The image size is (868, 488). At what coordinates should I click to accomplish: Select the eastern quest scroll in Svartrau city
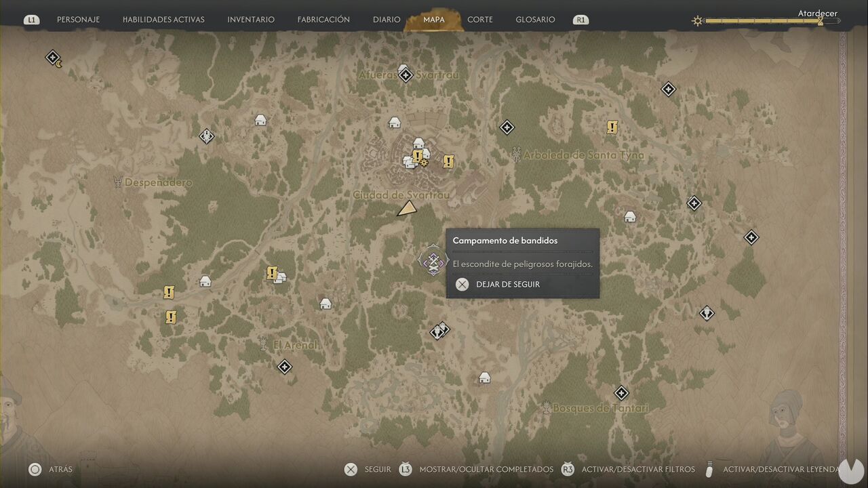coord(448,161)
